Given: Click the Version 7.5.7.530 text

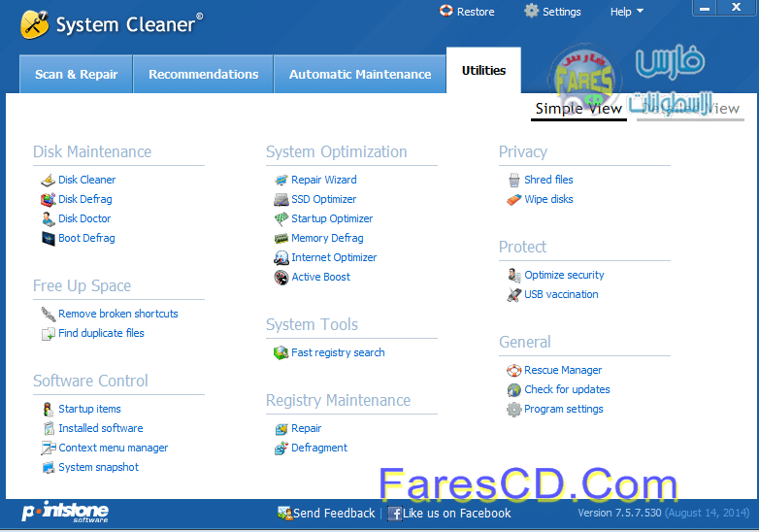Looking at the screenshot, I should pos(619,514).
